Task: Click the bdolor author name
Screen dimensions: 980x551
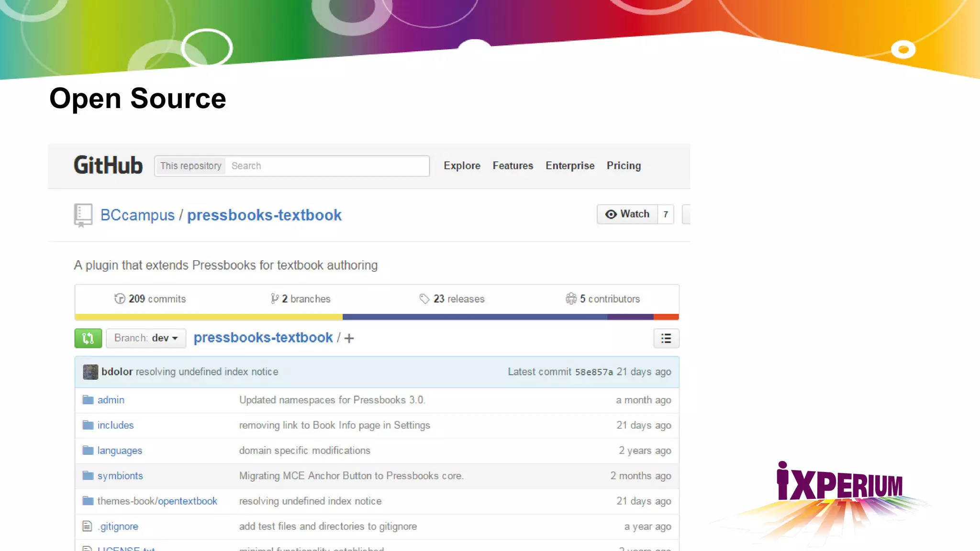Action: coord(117,372)
